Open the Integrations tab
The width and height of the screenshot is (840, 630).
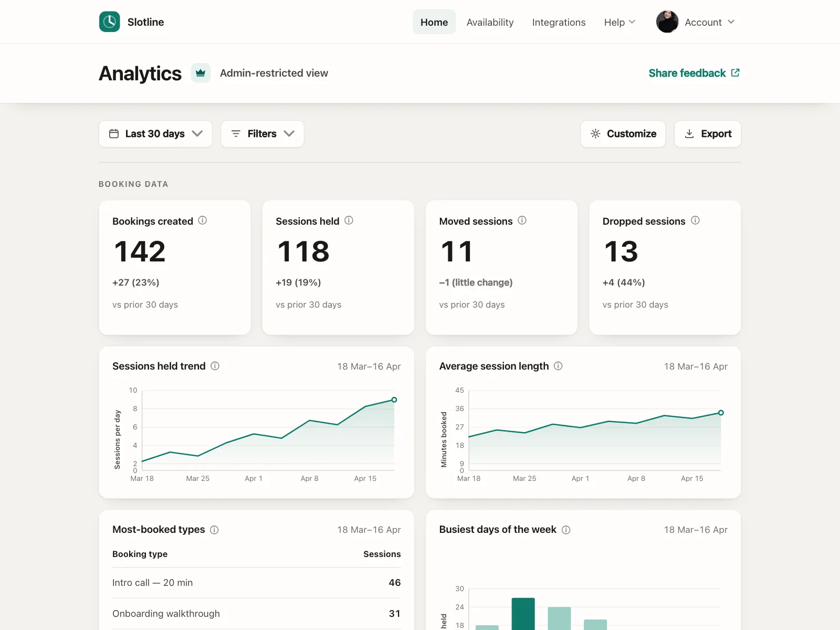click(559, 22)
